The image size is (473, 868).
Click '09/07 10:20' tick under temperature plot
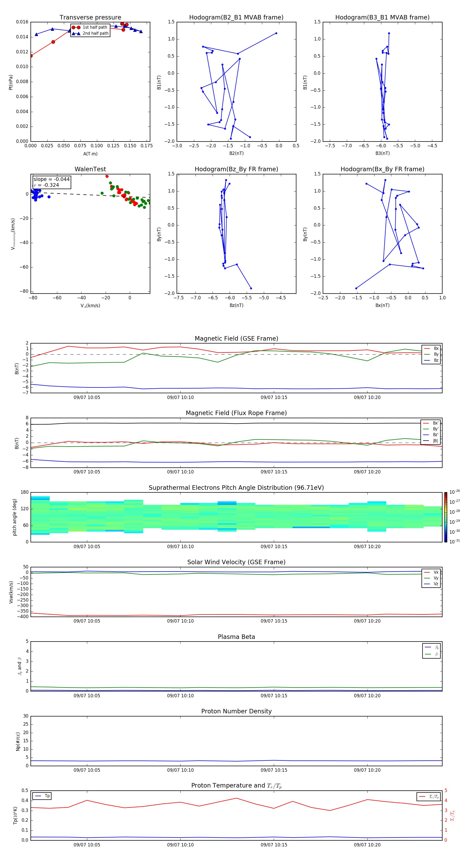pyautogui.click(x=367, y=845)
